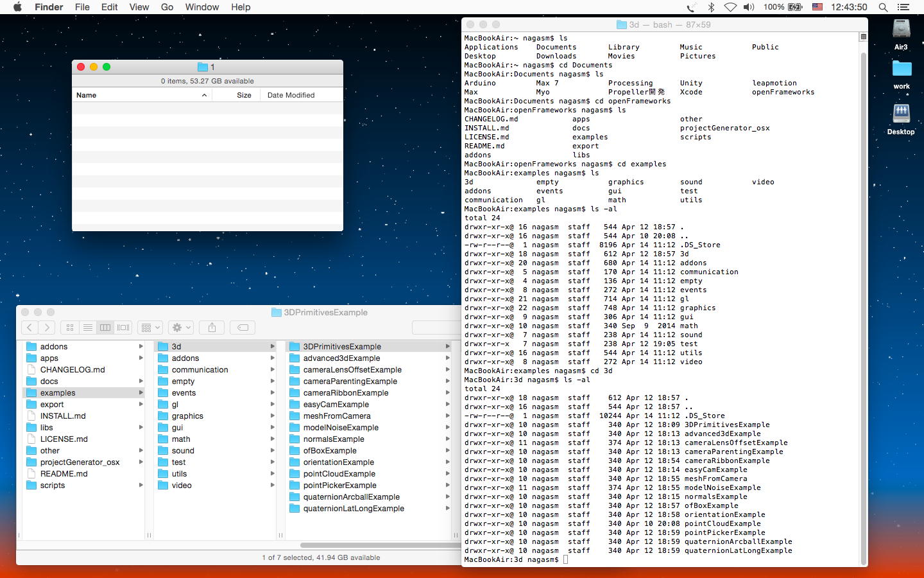Go back in the Finder window
This screenshot has height=578, width=924.
(30, 328)
